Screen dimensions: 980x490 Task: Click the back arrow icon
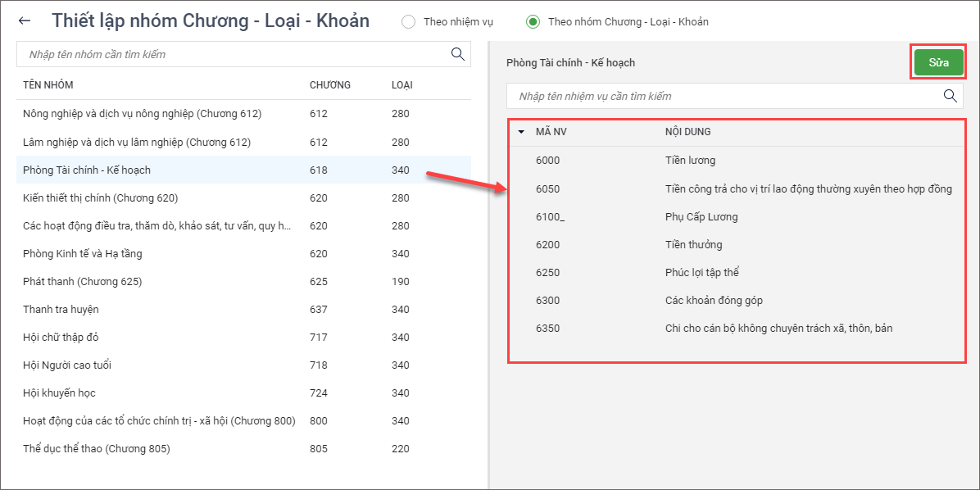tap(25, 21)
